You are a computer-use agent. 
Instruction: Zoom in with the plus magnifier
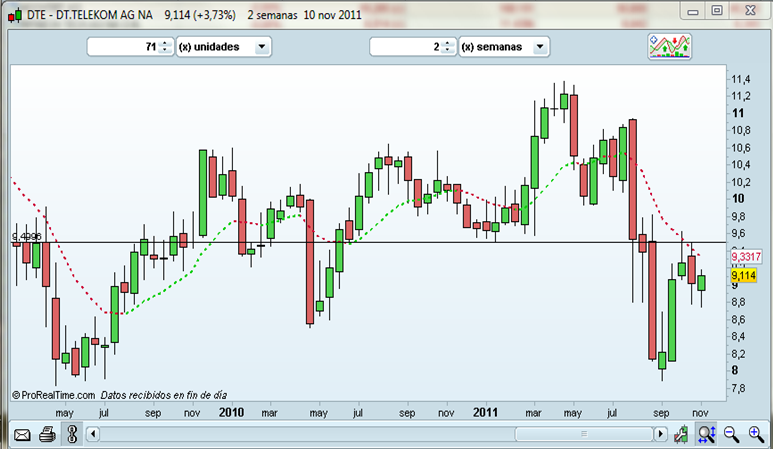tap(756, 434)
